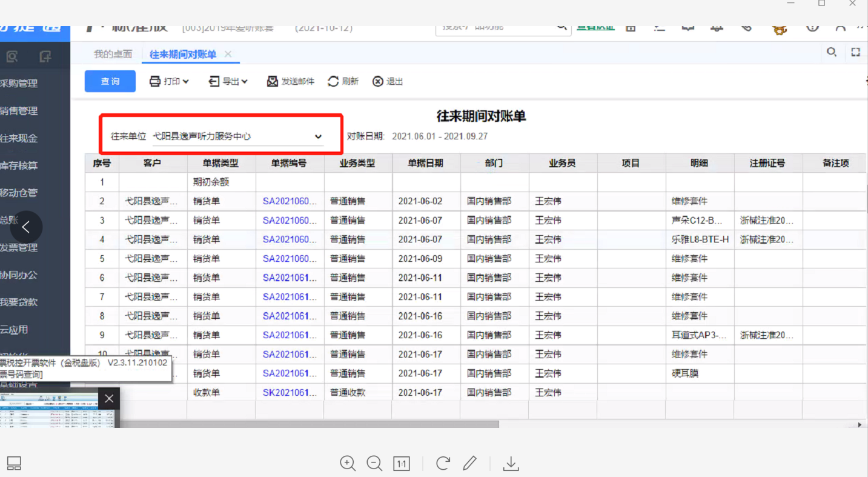Viewport: 868px width, 477px height.
Task: Click the 客户 column header
Action: 153,163
